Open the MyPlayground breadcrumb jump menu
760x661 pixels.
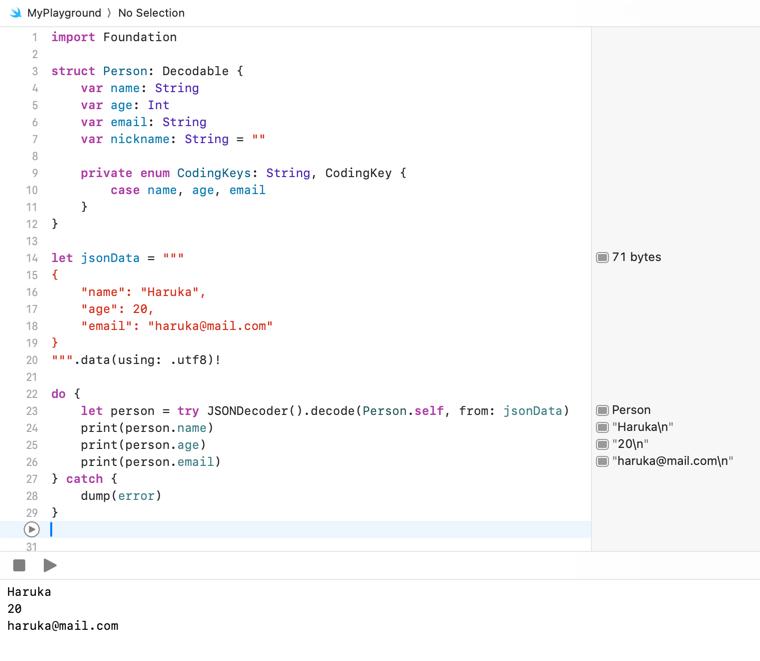tap(64, 13)
